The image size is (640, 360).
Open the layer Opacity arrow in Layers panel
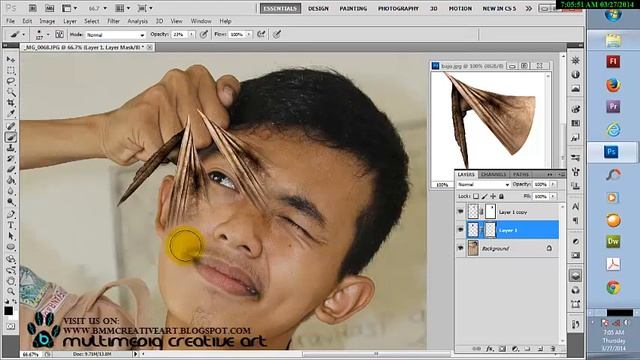point(553,184)
